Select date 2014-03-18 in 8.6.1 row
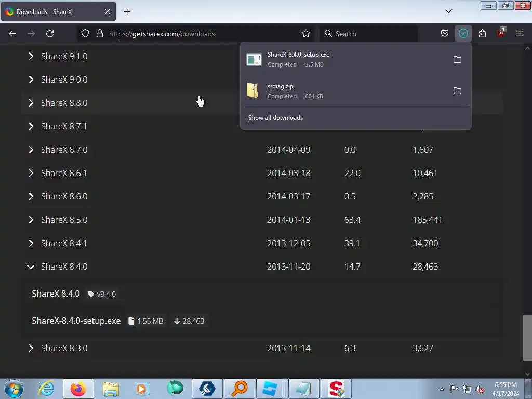 (x=289, y=174)
